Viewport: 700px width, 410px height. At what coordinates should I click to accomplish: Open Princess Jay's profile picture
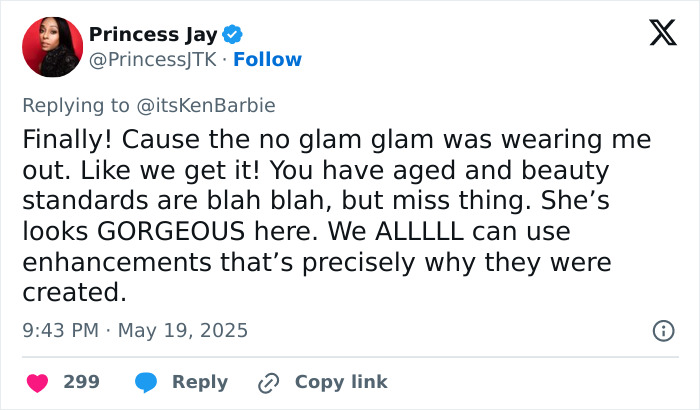tap(49, 46)
